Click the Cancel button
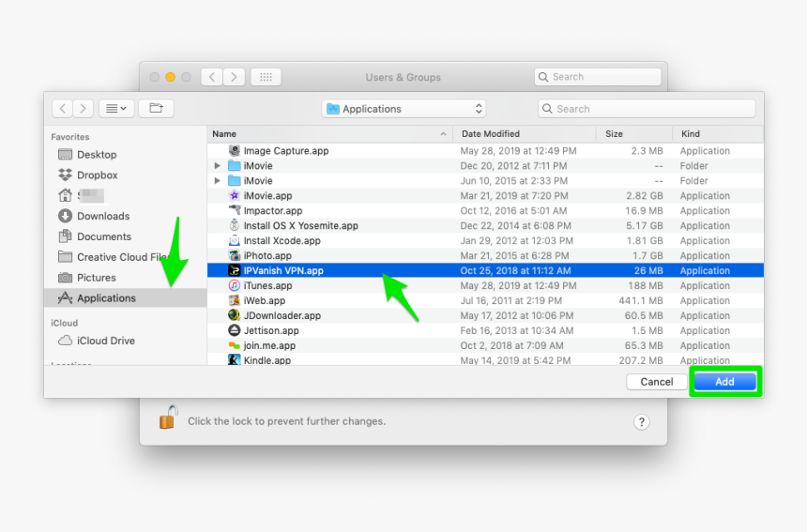This screenshot has width=807, height=532. (657, 382)
